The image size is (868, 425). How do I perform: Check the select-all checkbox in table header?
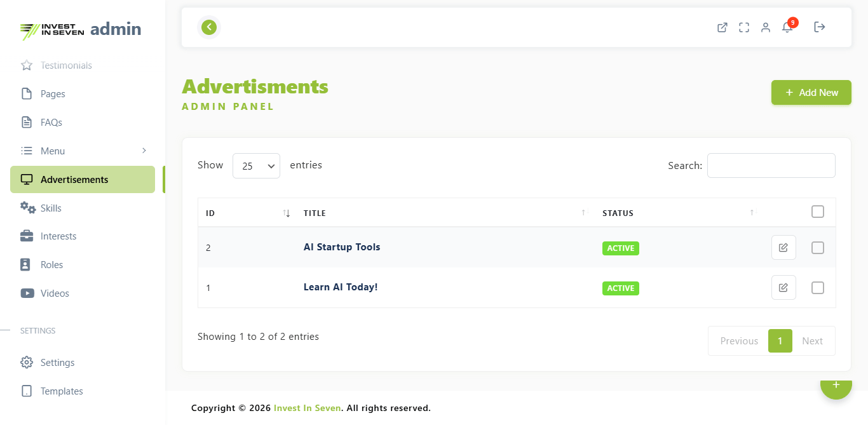click(817, 212)
